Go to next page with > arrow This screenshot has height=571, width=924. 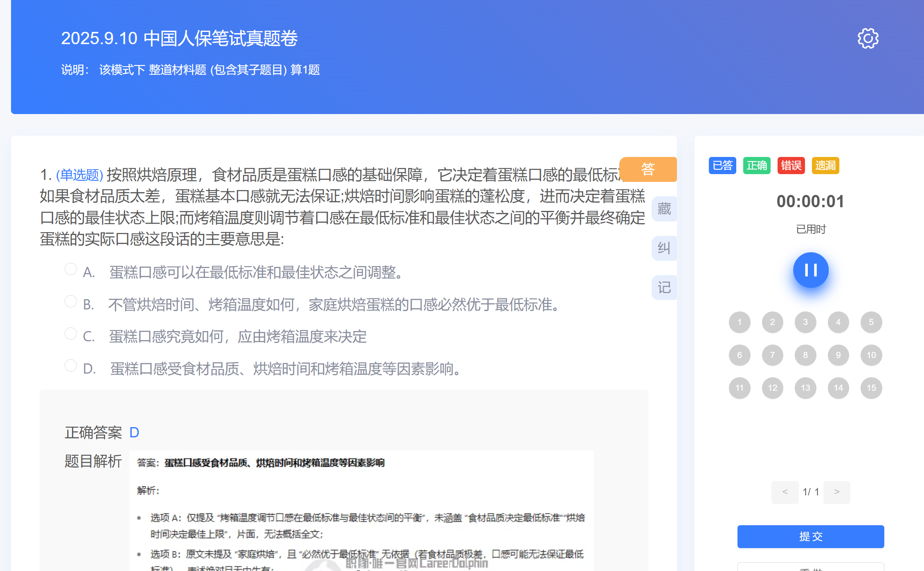point(836,492)
